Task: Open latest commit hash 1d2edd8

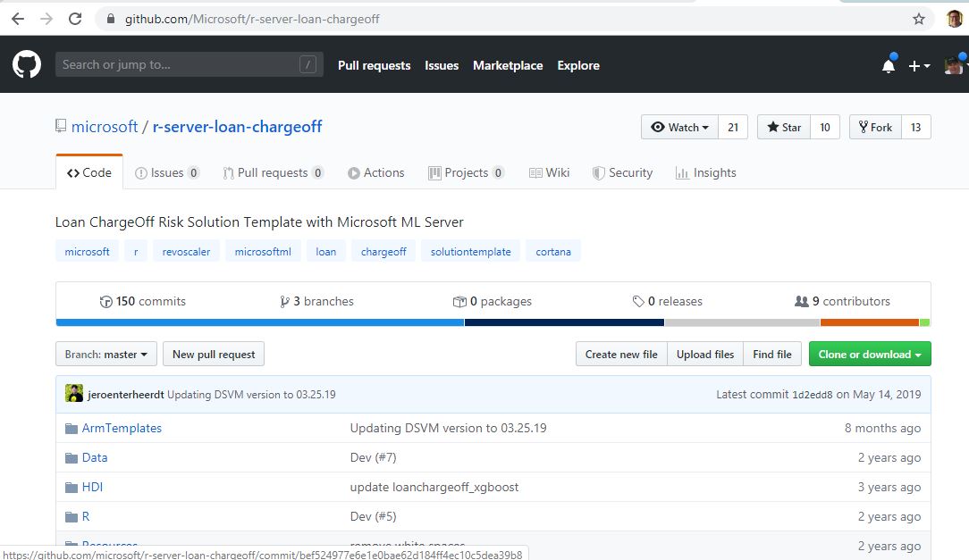Action: click(812, 395)
